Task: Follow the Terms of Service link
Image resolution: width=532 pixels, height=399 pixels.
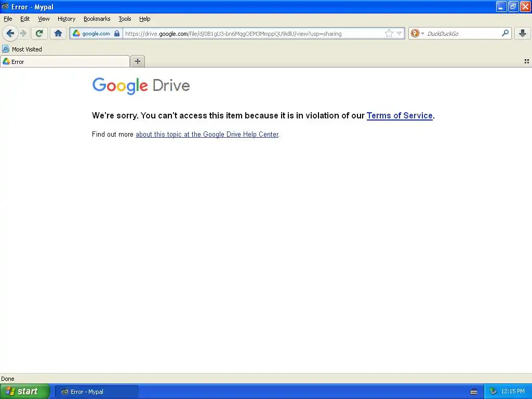Action: click(400, 116)
